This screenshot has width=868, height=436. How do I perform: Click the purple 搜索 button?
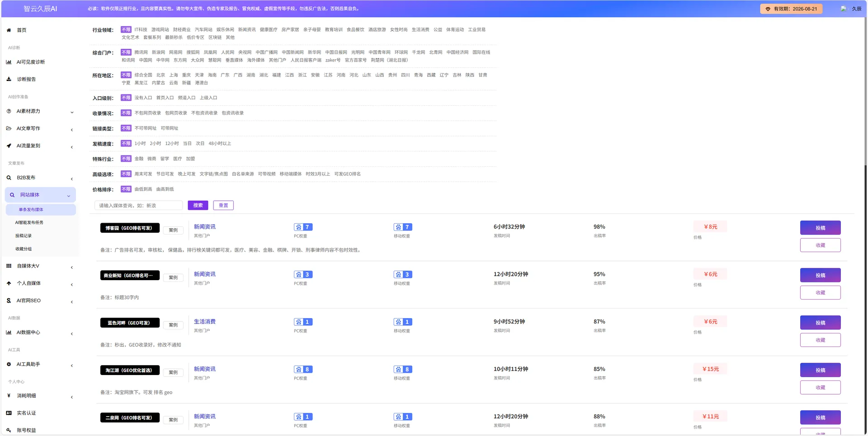[198, 205]
